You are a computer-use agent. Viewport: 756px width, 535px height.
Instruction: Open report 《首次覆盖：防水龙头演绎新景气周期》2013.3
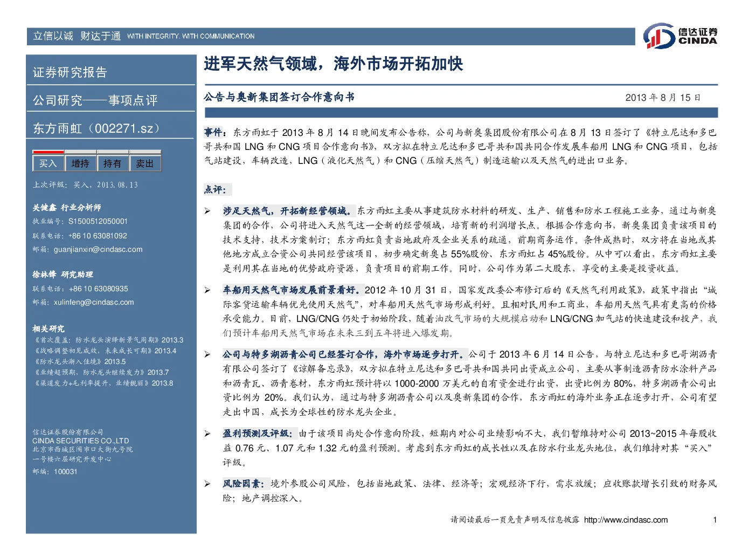108,340
